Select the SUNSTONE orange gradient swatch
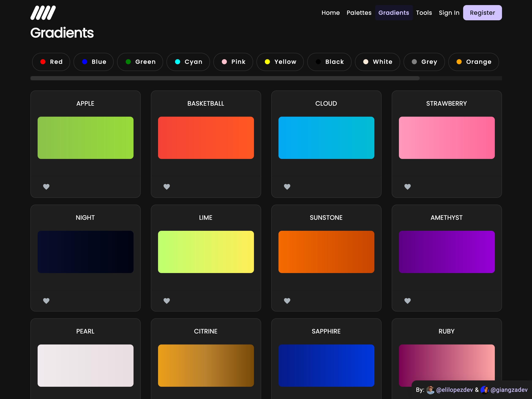This screenshot has height=399, width=532. point(326,252)
